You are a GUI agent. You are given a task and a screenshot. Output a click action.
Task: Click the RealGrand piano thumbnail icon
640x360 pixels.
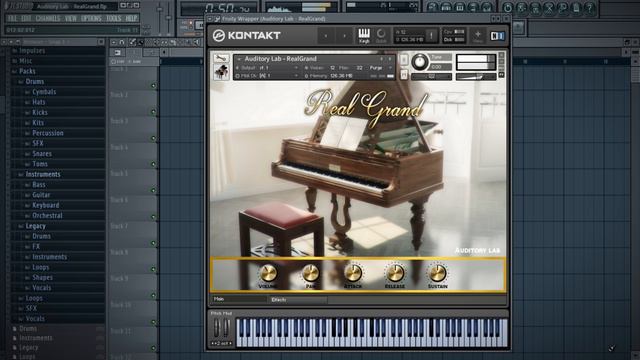click(x=221, y=72)
